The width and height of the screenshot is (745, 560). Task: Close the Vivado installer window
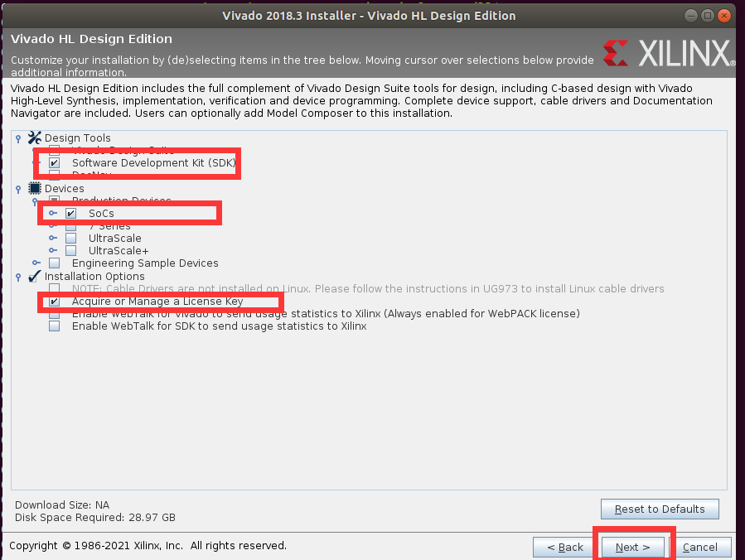tap(724, 16)
